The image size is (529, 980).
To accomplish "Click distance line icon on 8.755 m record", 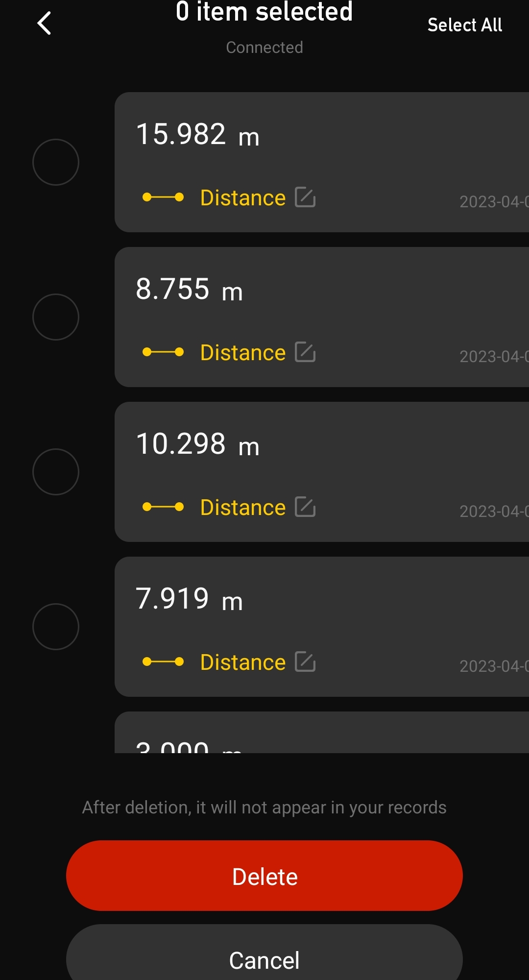I will coord(163,352).
